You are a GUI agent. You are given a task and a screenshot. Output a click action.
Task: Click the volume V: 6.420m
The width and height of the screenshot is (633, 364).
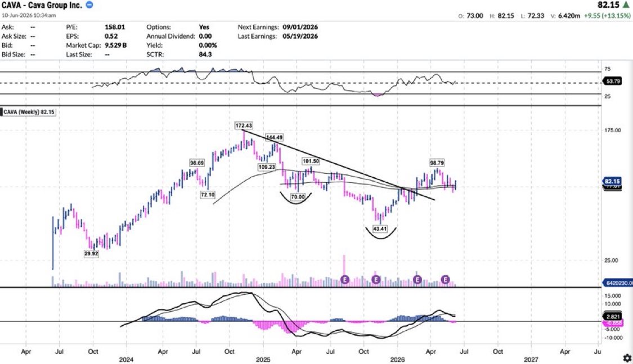[565, 16]
